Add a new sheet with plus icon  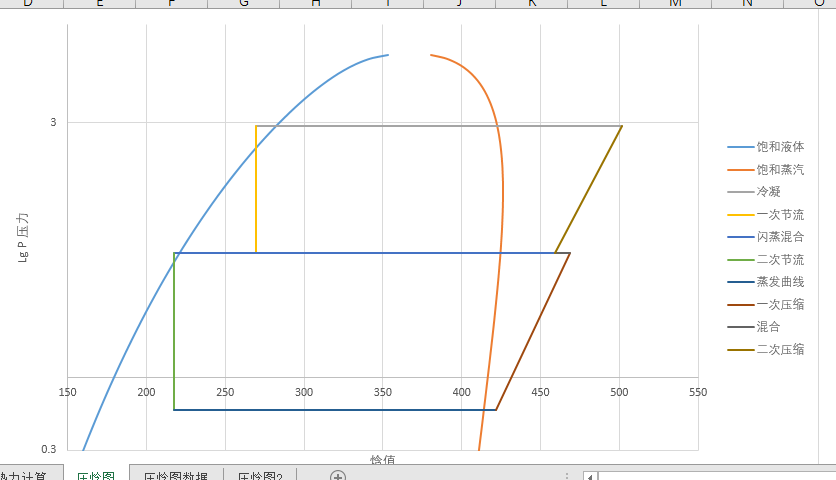tap(337, 475)
